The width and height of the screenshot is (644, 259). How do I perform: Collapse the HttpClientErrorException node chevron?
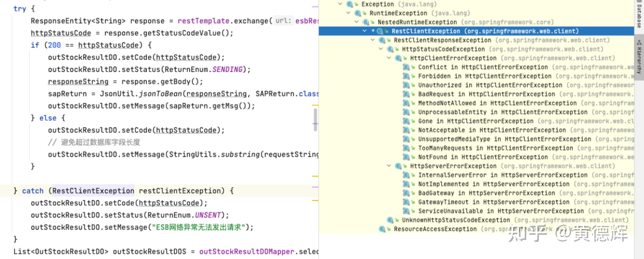pyautogui.click(x=389, y=58)
